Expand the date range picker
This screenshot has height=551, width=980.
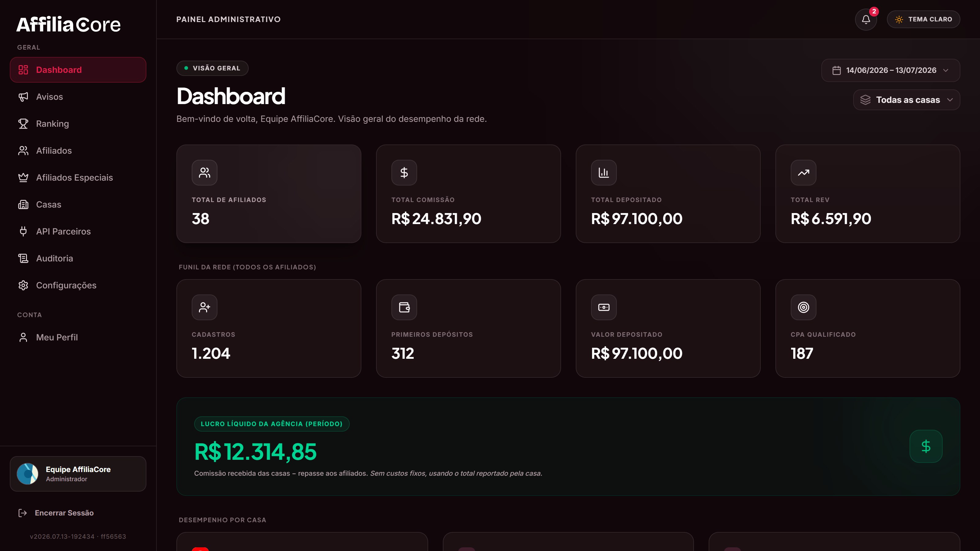[x=890, y=70]
